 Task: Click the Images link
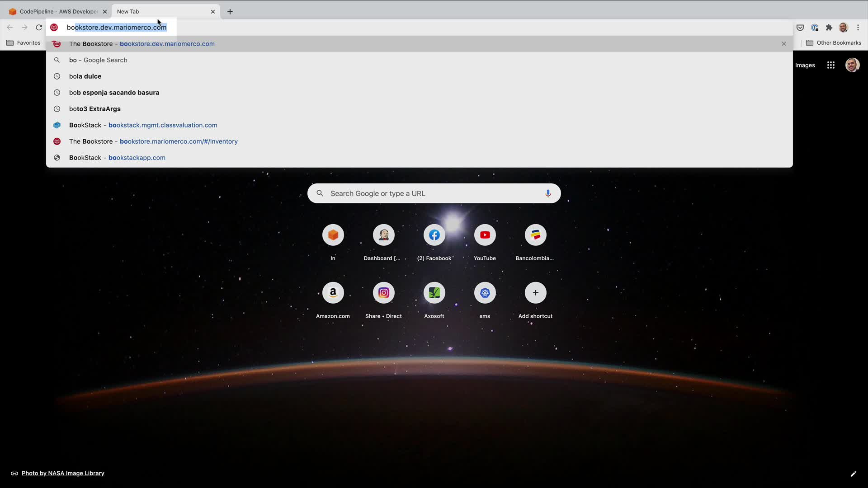tap(805, 65)
